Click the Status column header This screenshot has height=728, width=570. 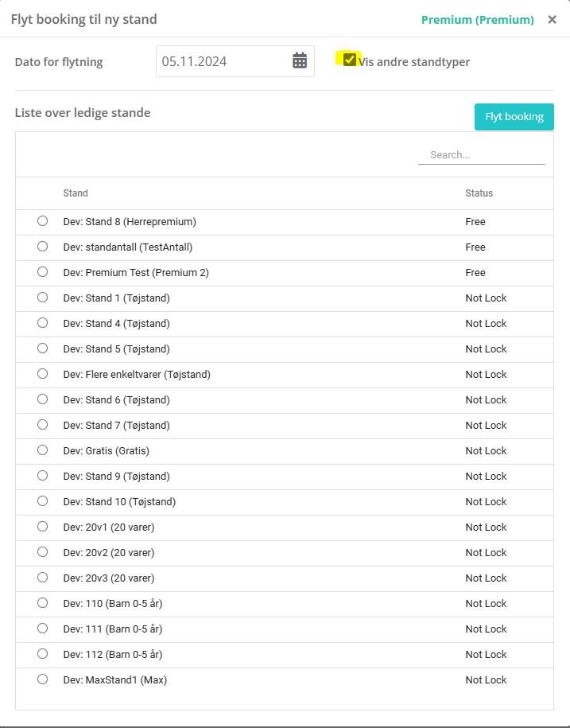point(479,193)
